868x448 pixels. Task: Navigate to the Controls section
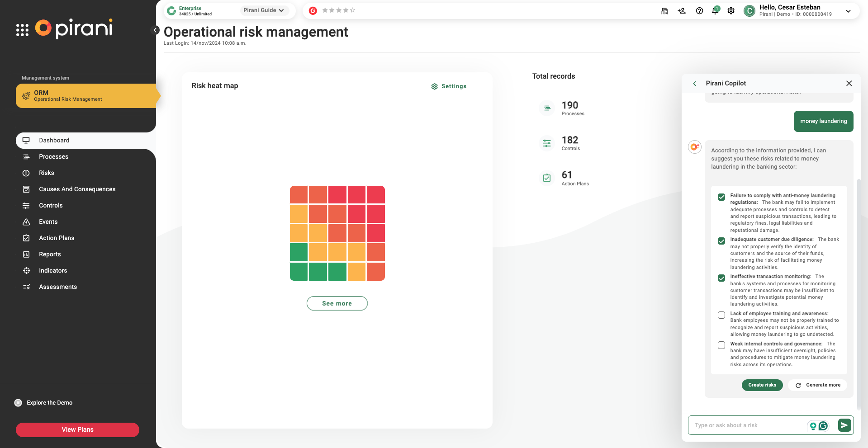pyautogui.click(x=51, y=205)
